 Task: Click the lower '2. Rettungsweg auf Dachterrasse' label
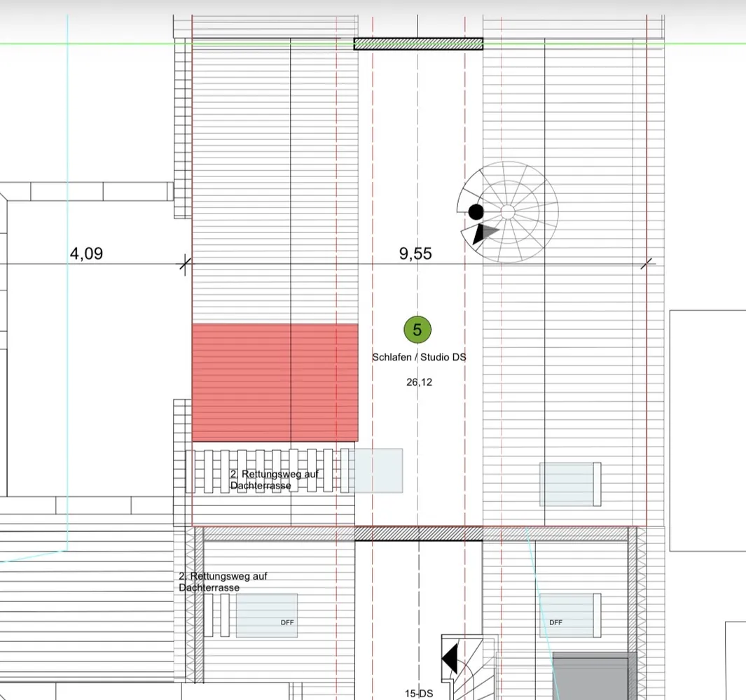point(223,582)
